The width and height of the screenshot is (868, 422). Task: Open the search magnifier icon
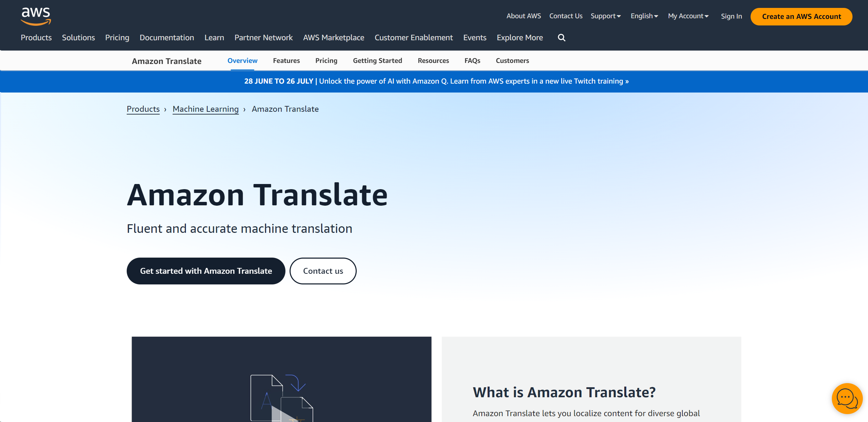[x=561, y=37]
